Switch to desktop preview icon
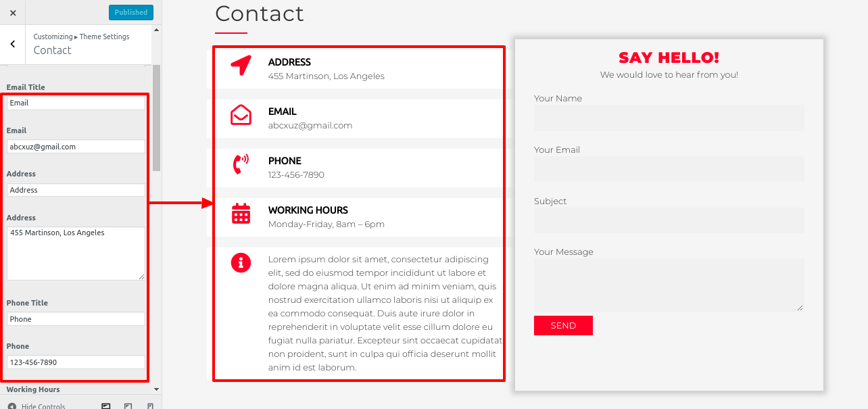 pyautogui.click(x=106, y=406)
